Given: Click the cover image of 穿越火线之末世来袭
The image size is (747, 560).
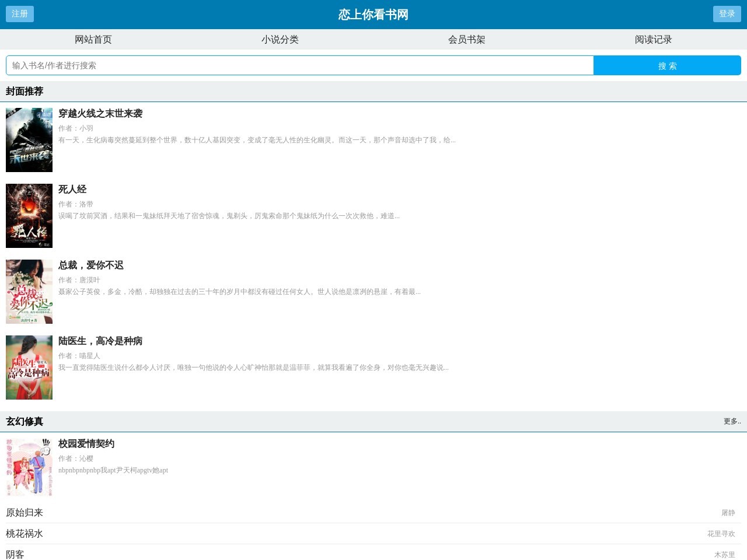Looking at the screenshot, I should (x=29, y=140).
